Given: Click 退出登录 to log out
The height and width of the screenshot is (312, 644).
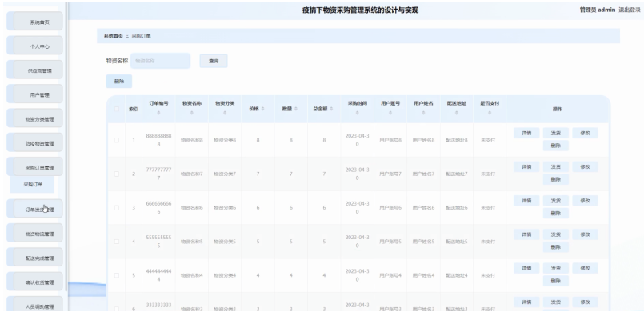Looking at the screenshot, I should 630,10.
